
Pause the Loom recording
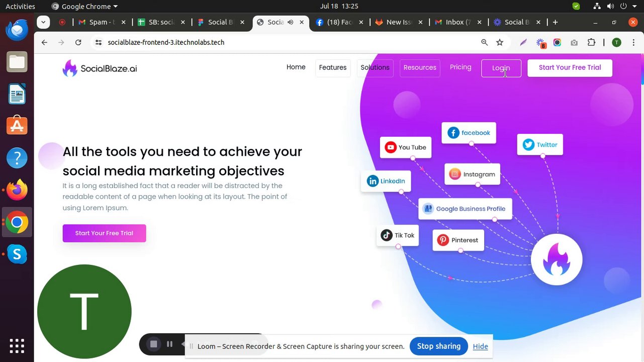[x=169, y=344]
